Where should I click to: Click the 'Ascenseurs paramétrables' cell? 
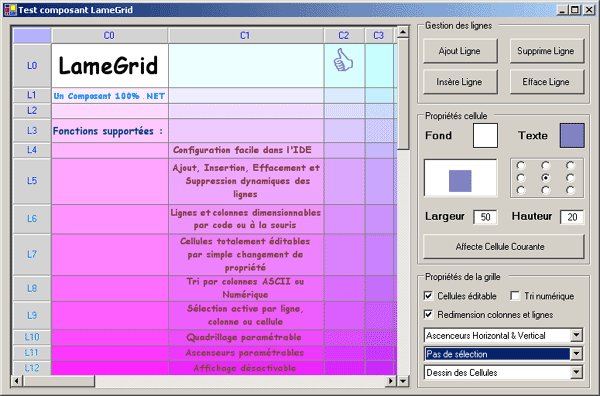(x=246, y=353)
